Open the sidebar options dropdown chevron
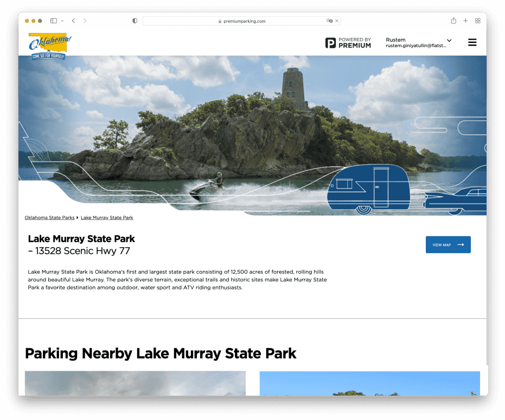 [62, 21]
